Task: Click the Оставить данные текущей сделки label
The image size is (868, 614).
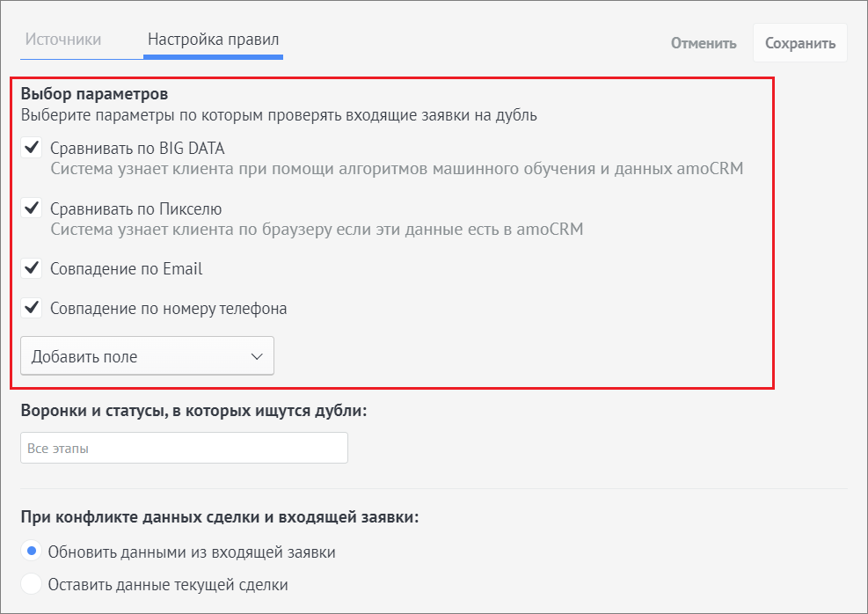Action: [x=168, y=585]
